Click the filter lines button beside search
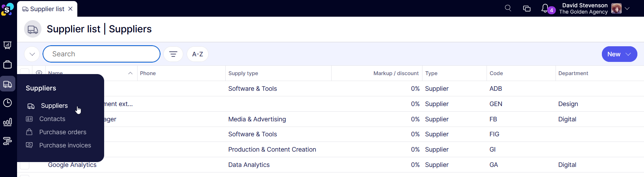 click(173, 54)
